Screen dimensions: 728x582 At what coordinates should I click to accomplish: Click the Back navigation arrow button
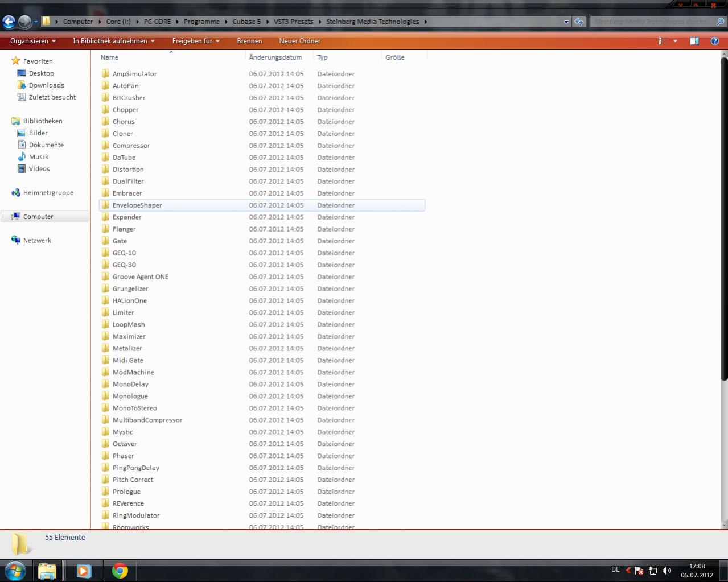click(x=9, y=22)
